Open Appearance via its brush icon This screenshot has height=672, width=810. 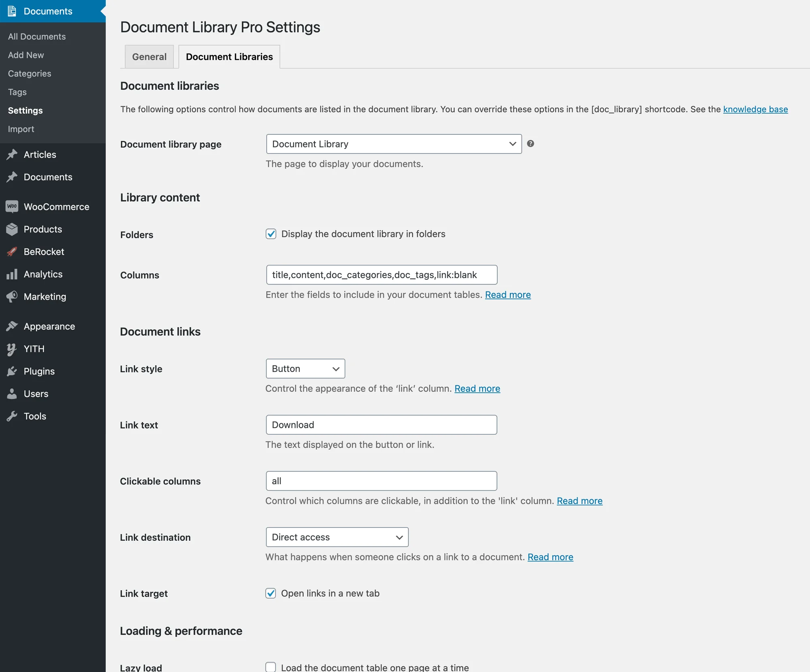tap(13, 326)
